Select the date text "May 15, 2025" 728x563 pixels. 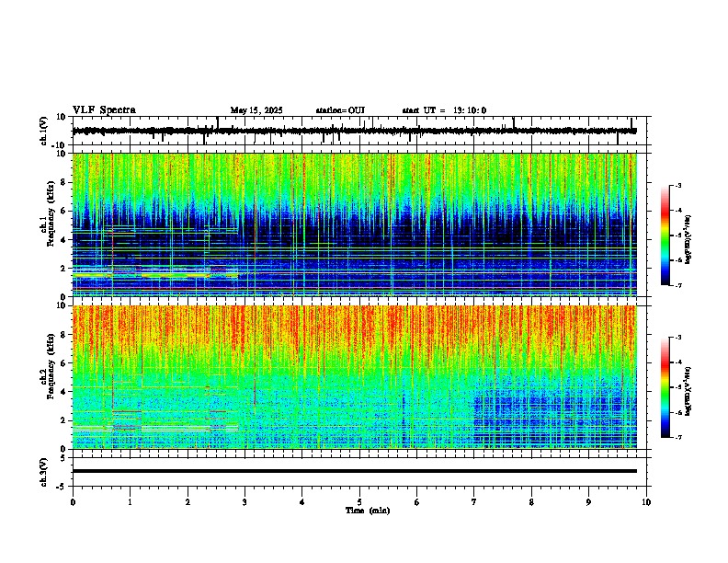pyautogui.click(x=256, y=110)
